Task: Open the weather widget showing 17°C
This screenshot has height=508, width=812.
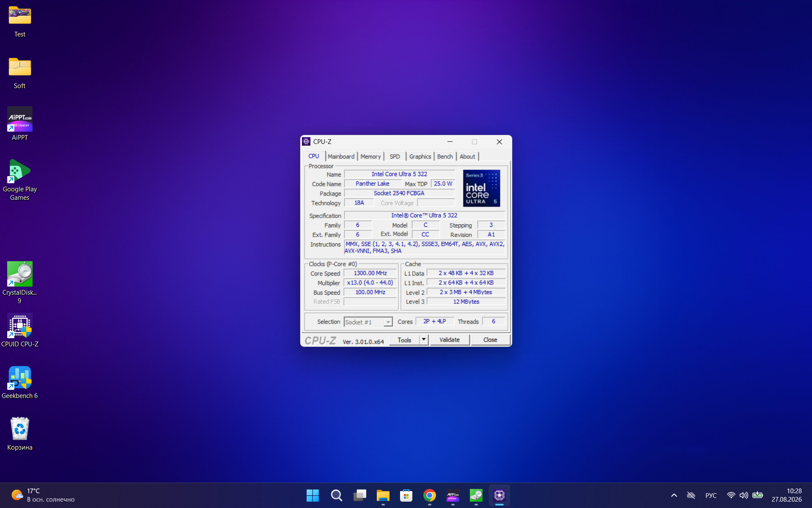Action: pos(42,495)
